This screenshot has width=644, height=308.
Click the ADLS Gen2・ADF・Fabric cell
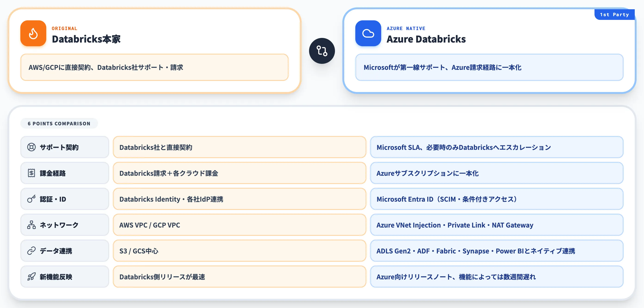[497, 251]
